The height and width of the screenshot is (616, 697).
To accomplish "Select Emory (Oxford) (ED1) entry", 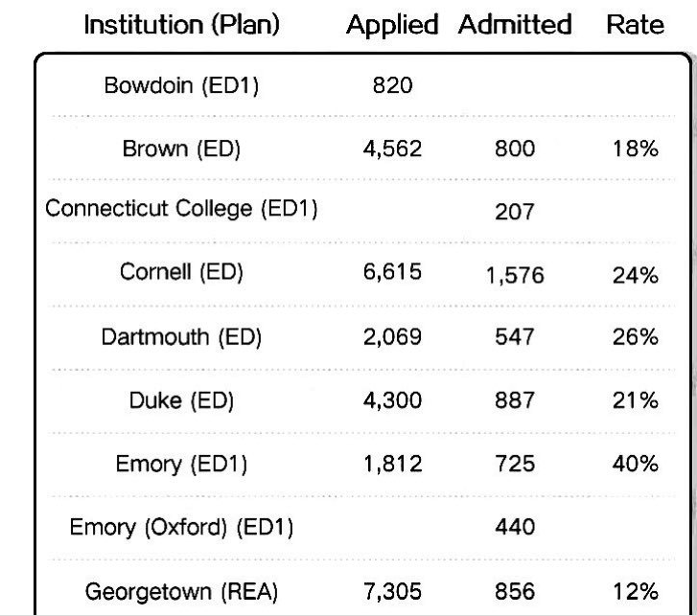I will [x=182, y=527].
